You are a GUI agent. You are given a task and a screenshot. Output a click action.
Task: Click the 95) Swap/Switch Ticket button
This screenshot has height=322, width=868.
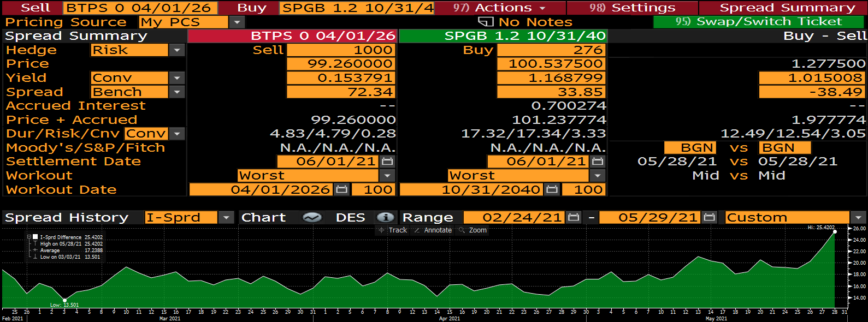click(x=759, y=22)
